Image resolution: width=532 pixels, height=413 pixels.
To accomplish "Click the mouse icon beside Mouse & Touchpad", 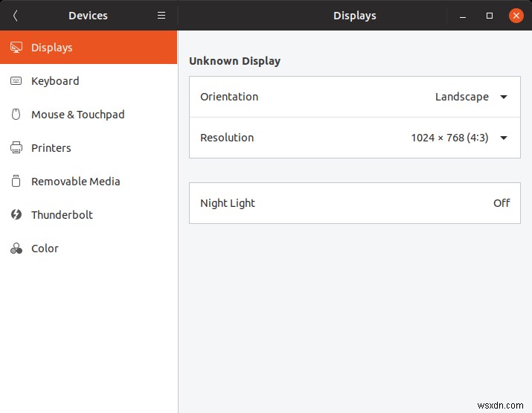I will [16, 115].
